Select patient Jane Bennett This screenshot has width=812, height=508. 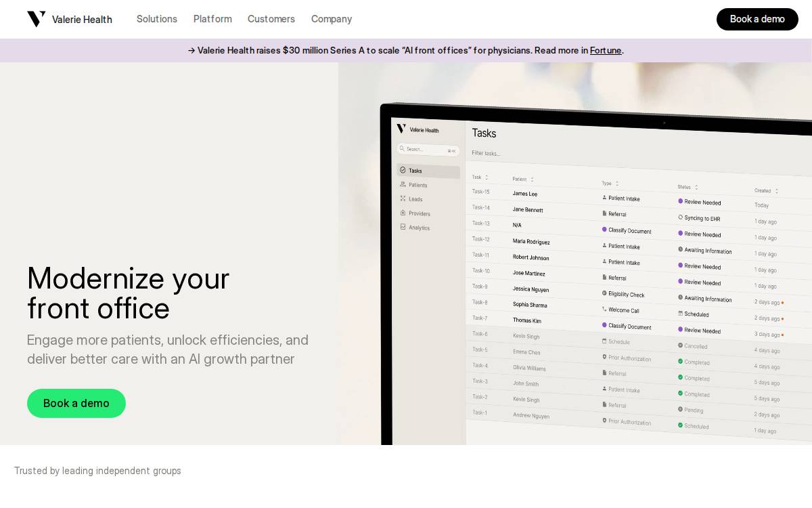528,209
